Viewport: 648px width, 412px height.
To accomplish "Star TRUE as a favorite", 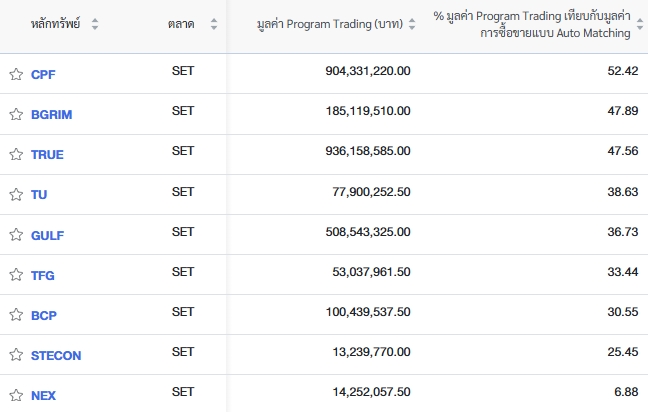I will pos(16,154).
